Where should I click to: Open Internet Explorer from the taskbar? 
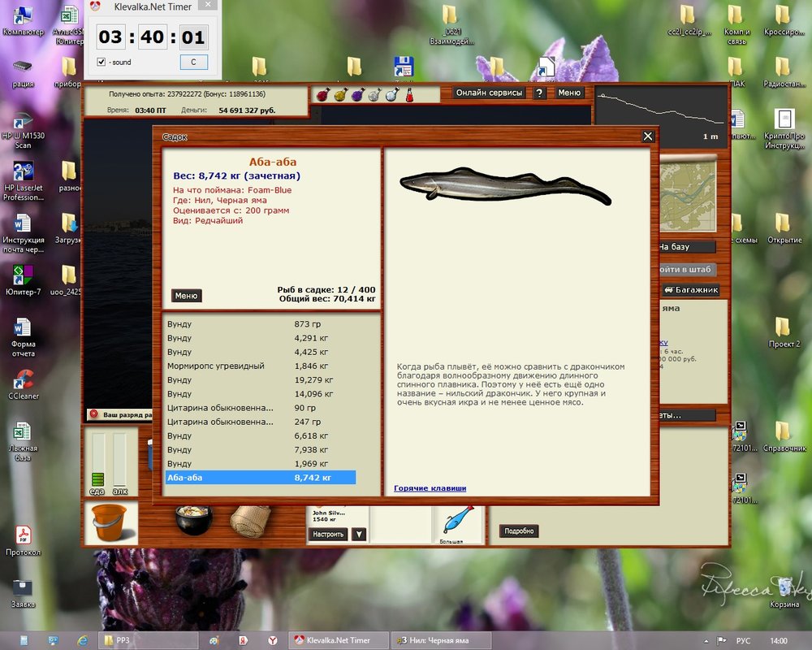coord(82,640)
